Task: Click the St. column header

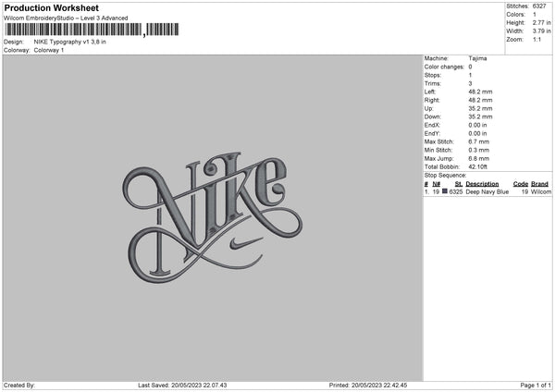Action: (x=457, y=184)
